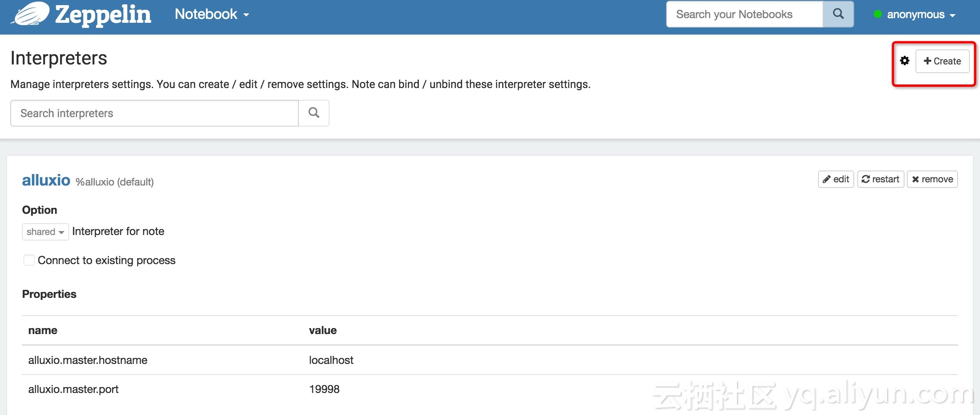Click the Zeppelin airship logo
Screen dimensions: 980x415
click(x=30, y=14)
